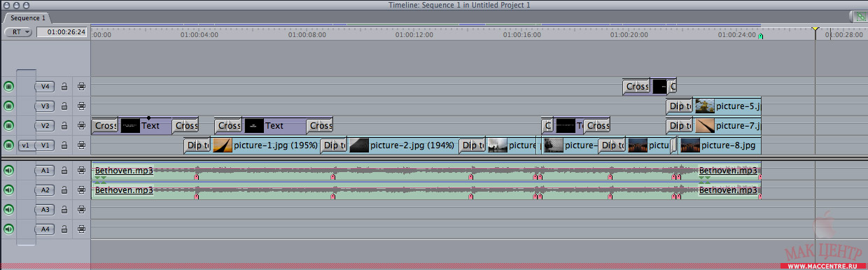Viewport: 868px width, 270px height.
Task: Mute the A1 audio track
Action: click(9, 170)
